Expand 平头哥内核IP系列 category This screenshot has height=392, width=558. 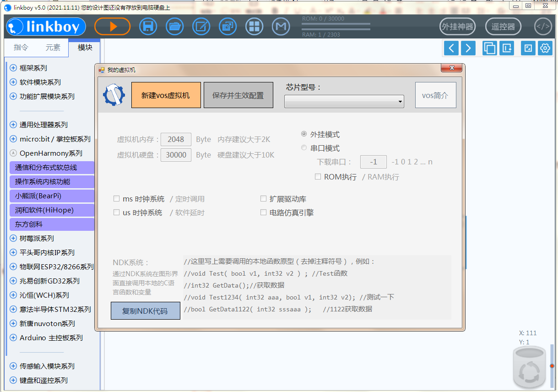click(x=13, y=252)
